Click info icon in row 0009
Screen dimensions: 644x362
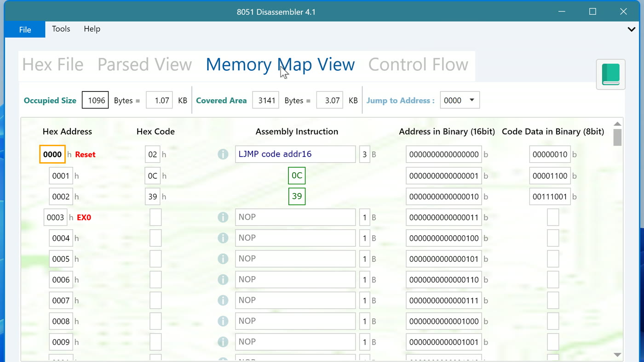(223, 342)
